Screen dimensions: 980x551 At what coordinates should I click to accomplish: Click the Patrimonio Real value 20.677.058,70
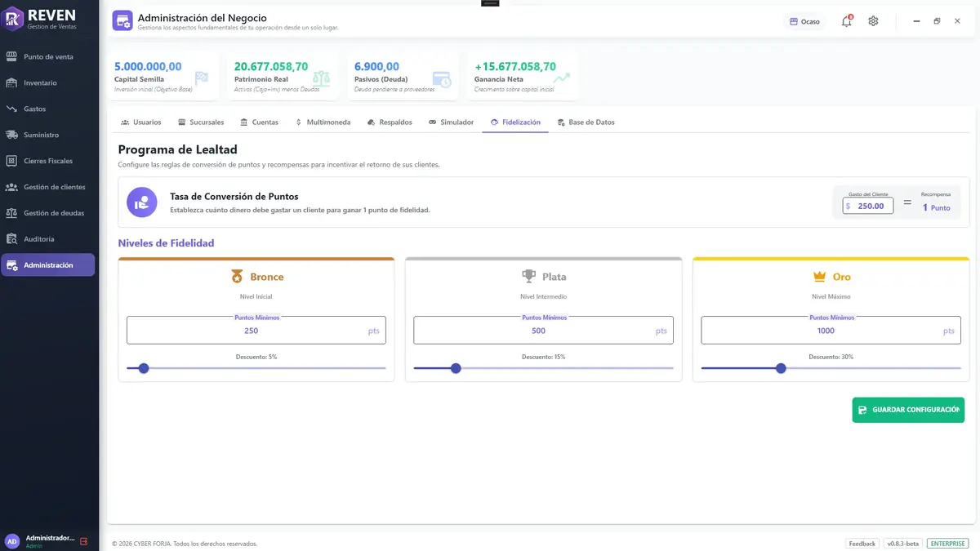pos(271,67)
